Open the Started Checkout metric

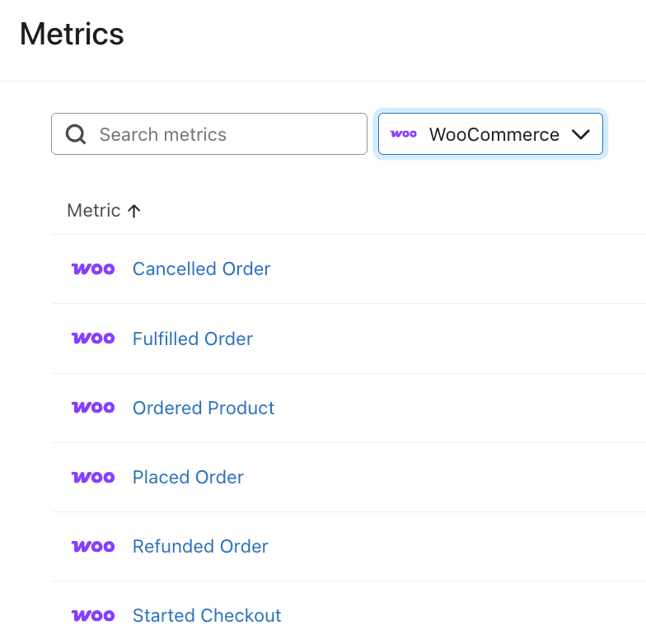pyautogui.click(x=207, y=615)
